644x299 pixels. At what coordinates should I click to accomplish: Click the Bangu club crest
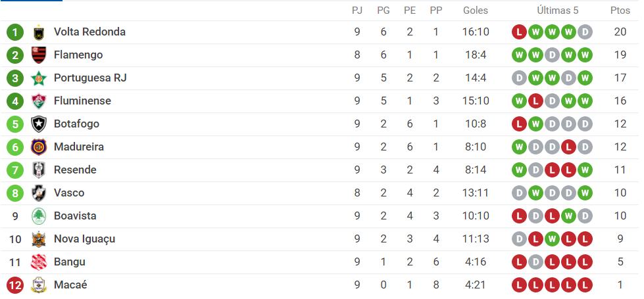coord(39,262)
